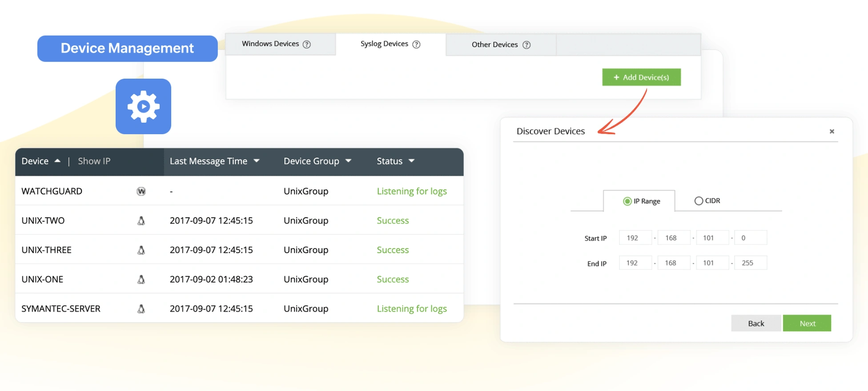Click Start IP last octet 0 field
Screen dimensions: 868x391
click(x=751, y=238)
